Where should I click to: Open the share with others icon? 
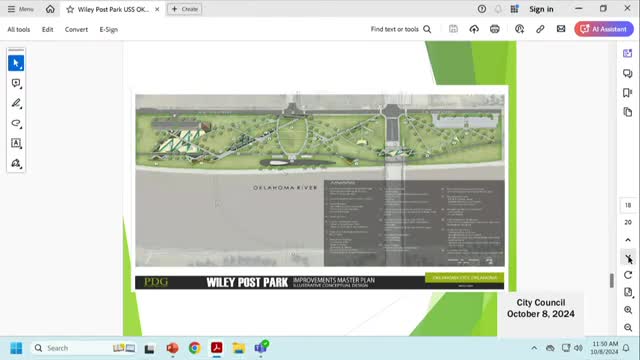coord(519,29)
